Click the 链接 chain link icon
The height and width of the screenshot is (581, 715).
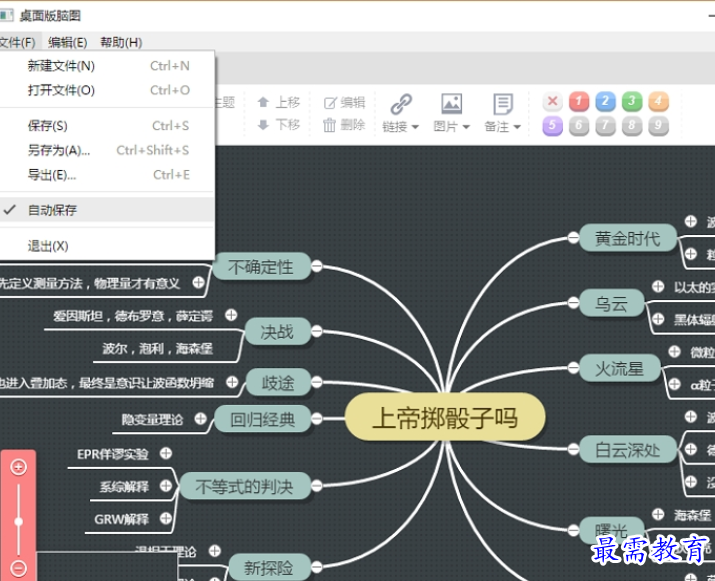coord(401,104)
